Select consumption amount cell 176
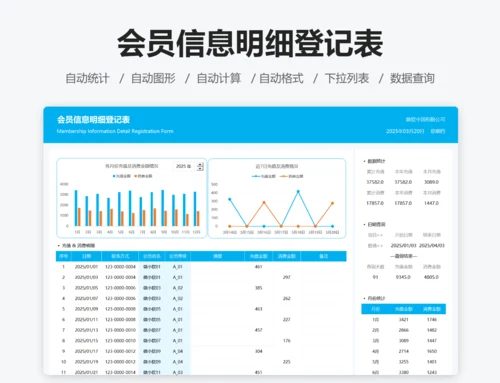This screenshot has width=500, height=383. (287, 341)
